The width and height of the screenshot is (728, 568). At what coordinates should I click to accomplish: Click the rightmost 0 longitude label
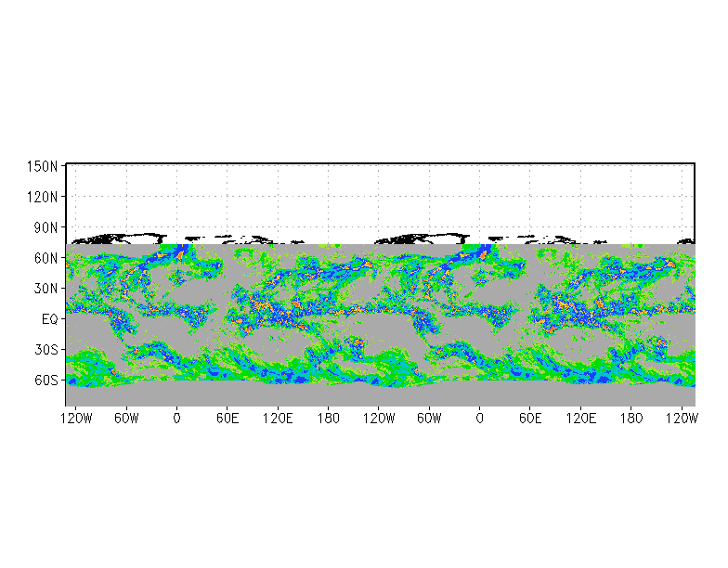[479, 419]
